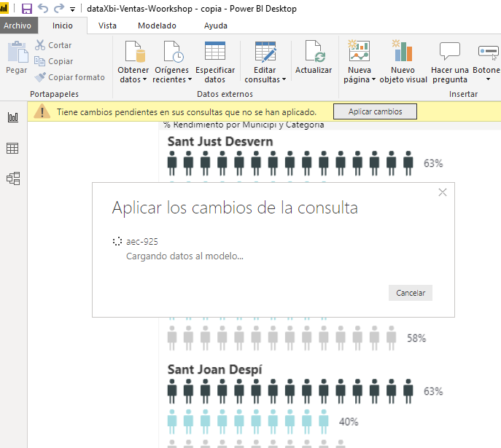This screenshot has width=501, height=448.
Task: Expand the quick access toolbar customize arrow
Action: [x=72, y=9]
